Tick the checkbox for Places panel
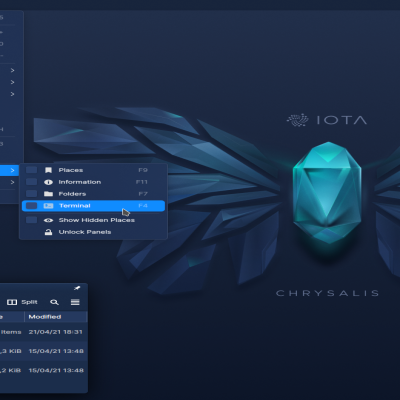This screenshot has height=400, width=400. [32, 170]
